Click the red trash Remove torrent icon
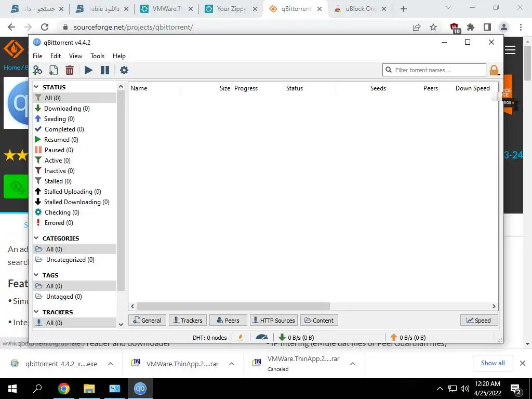 point(70,70)
